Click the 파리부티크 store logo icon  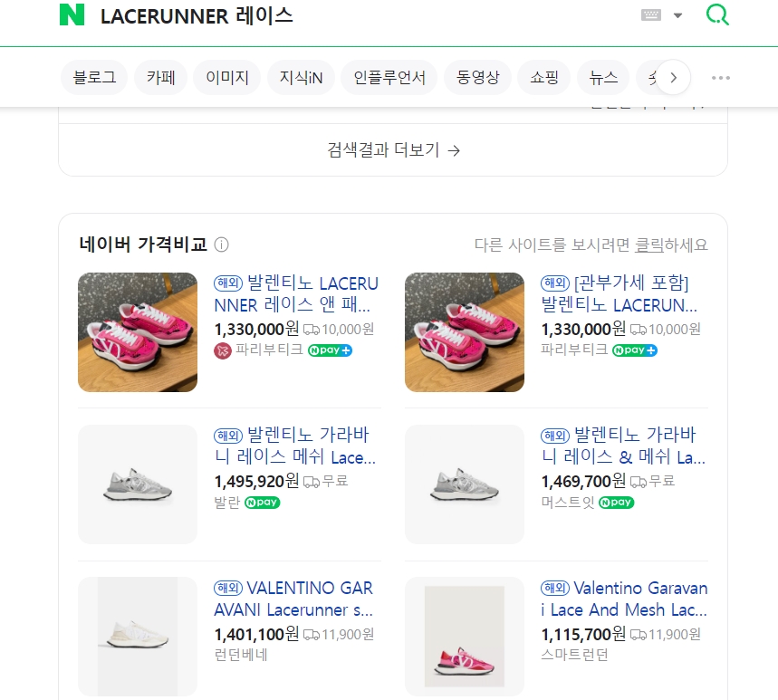[223, 350]
